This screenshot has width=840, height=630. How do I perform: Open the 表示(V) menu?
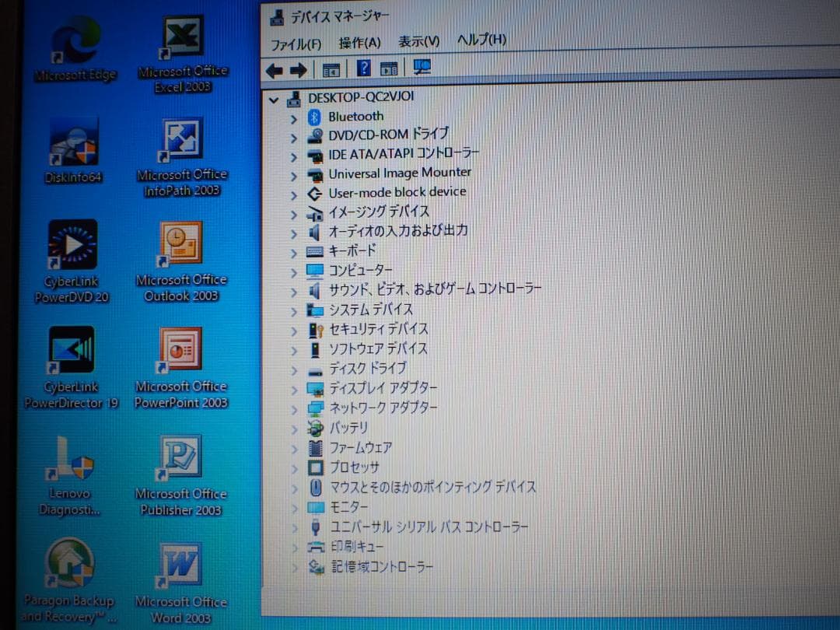pos(418,41)
